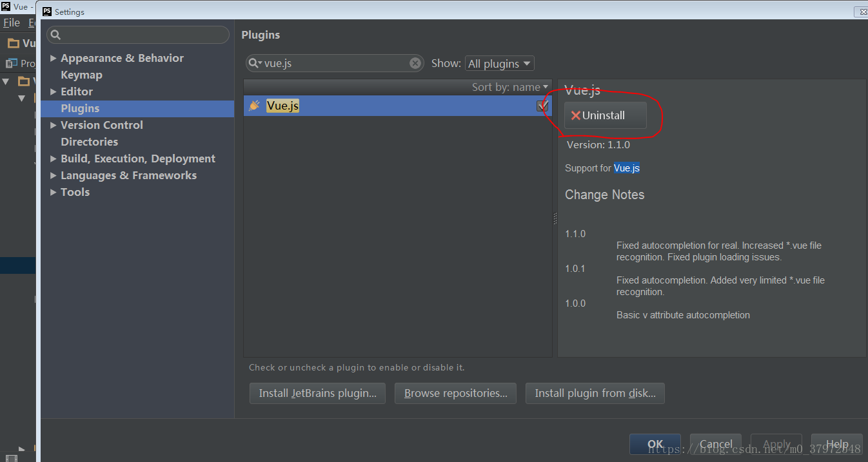
Task: Open the Show All plugins dropdown
Action: (x=499, y=63)
